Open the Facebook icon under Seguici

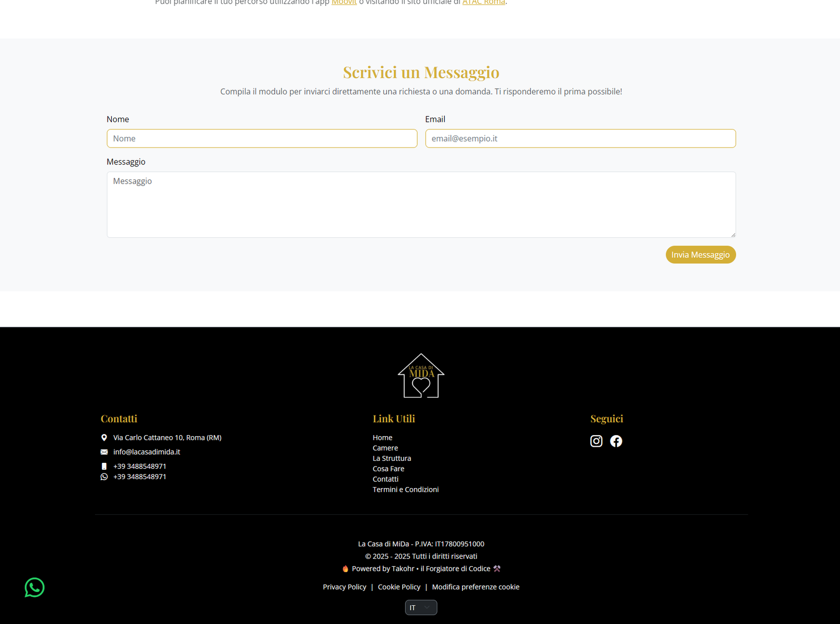(x=616, y=441)
